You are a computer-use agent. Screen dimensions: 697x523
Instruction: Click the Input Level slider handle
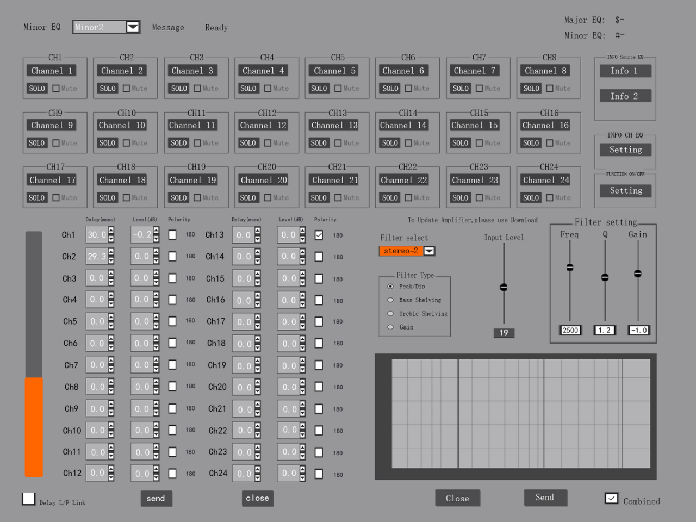pyautogui.click(x=504, y=287)
